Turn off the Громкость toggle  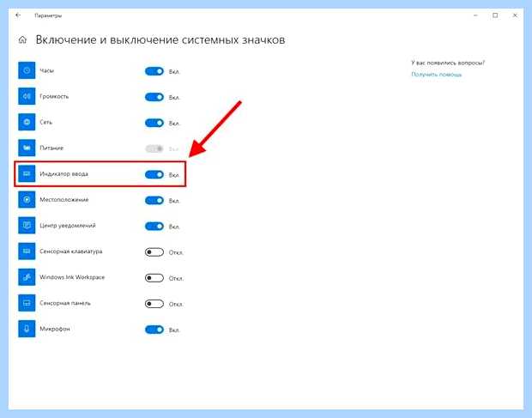(x=154, y=97)
